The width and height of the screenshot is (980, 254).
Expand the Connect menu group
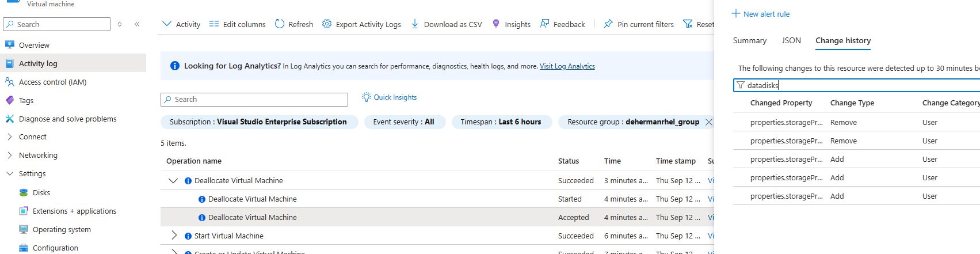(x=10, y=137)
